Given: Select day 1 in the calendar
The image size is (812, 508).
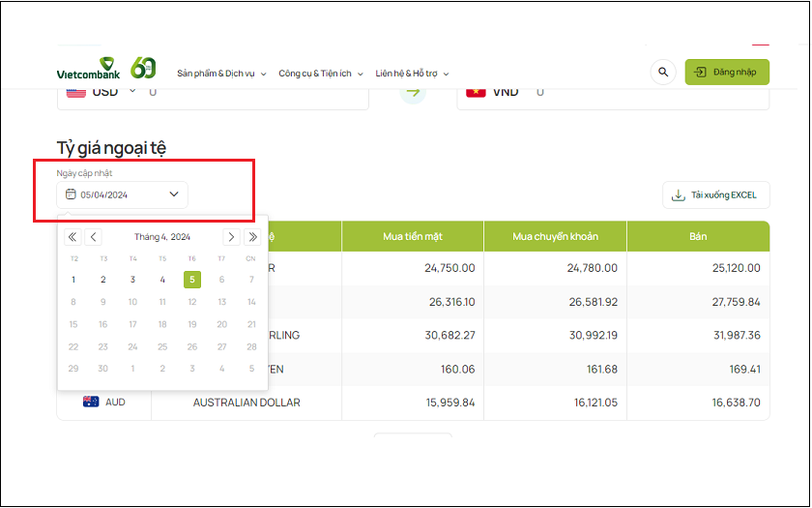Looking at the screenshot, I should click(x=73, y=280).
